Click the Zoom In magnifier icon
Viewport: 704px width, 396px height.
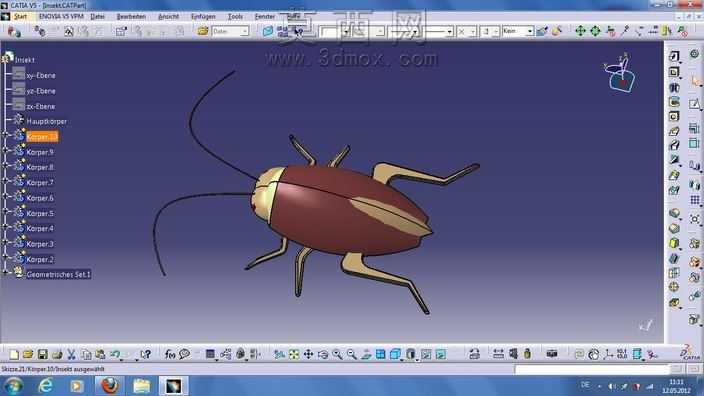[337, 354]
